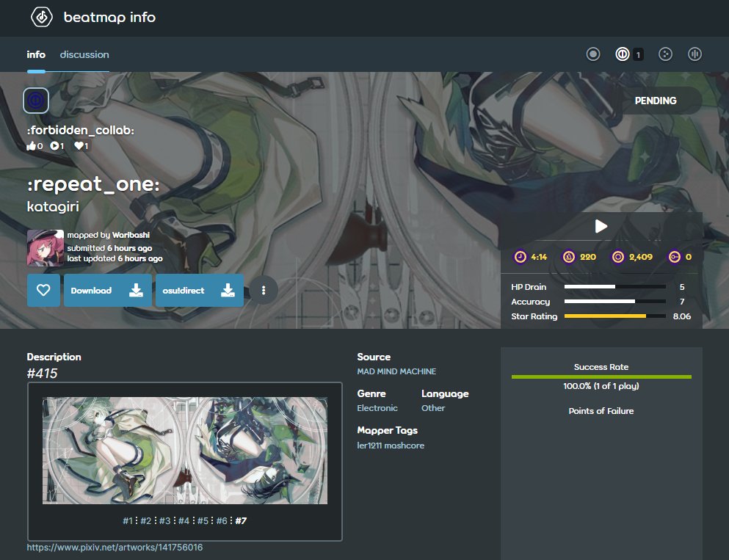Open the discussion tab
Viewport: 729px width, 560px height.
click(x=84, y=54)
